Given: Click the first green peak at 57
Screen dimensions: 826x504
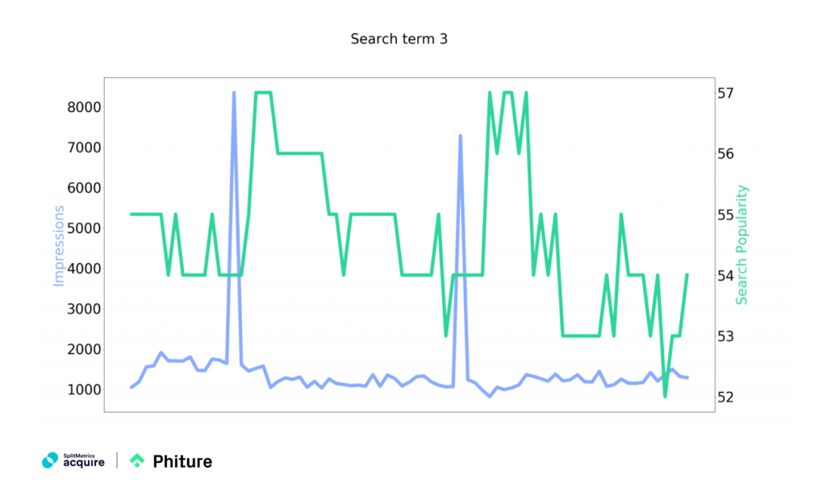Looking at the screenshot, I should pyautogui.click(x=262, y=94).
